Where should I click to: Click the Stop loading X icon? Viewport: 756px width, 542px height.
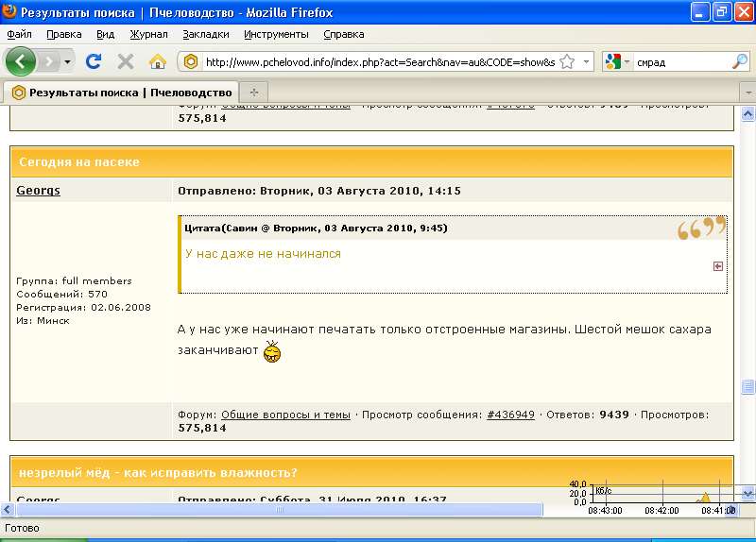125,61
